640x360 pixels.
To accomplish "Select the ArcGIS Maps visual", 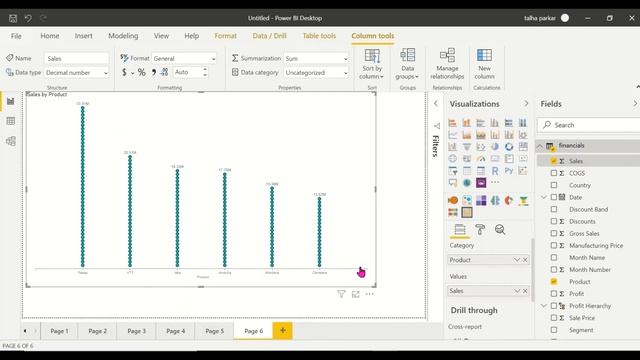I will tap(467, 182).
